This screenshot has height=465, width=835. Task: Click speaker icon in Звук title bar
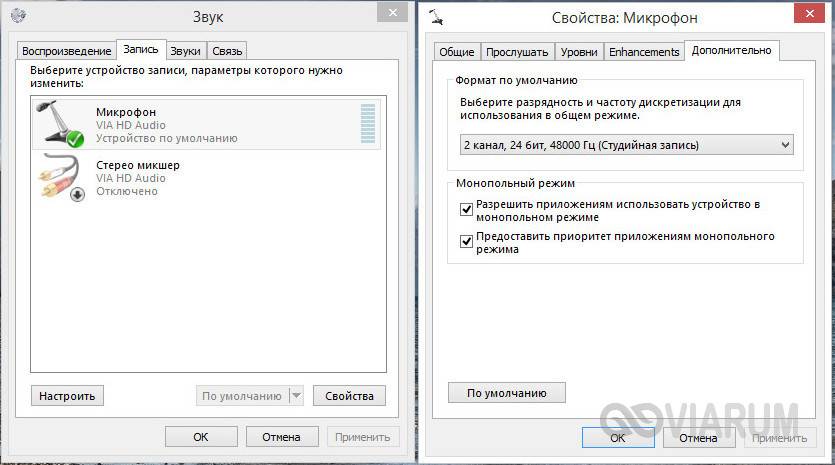click(x=17, y=16)
